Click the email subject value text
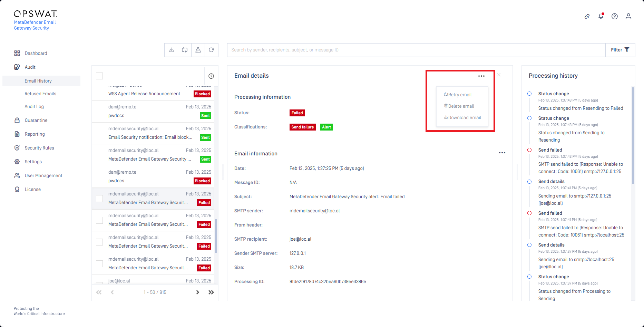This screenshot has height=327, width=644. pyautogui.click(x=347, y=196)
